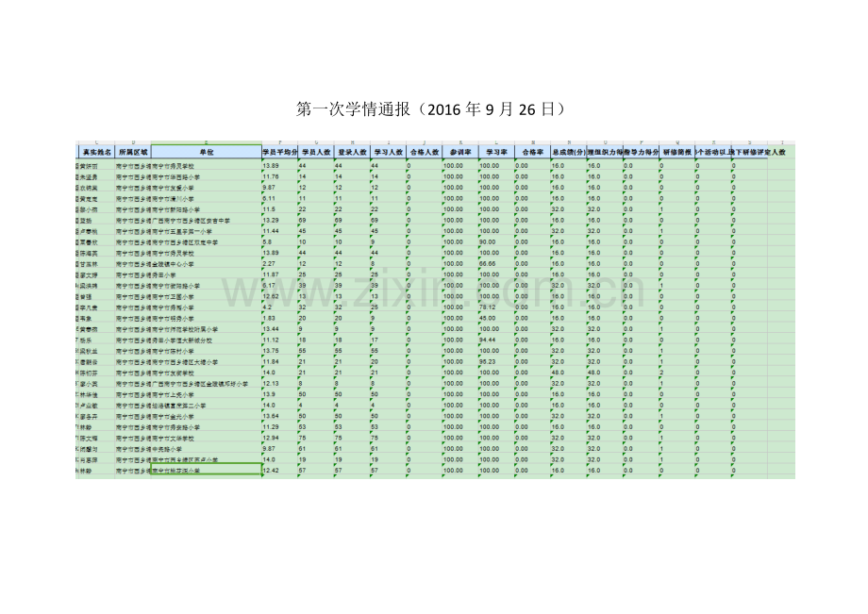Select the average score cell 11.29
Image resolution: width=868 pixels, height=614 pixels.
[279, 427]
